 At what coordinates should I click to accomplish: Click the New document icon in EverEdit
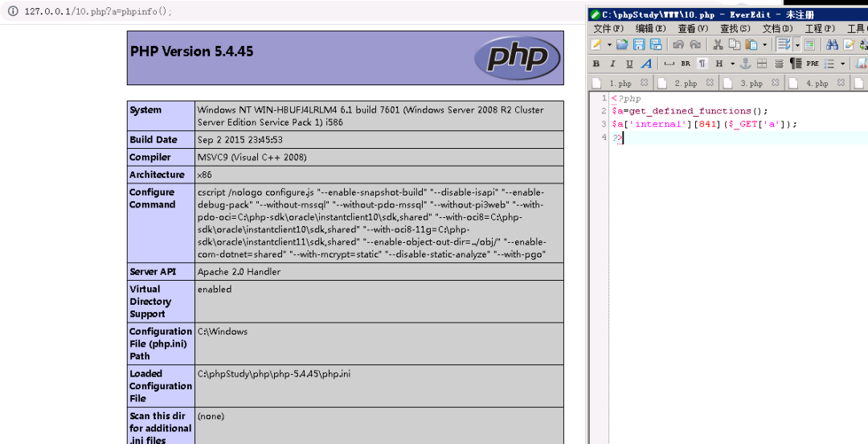[x=596, y=45]
